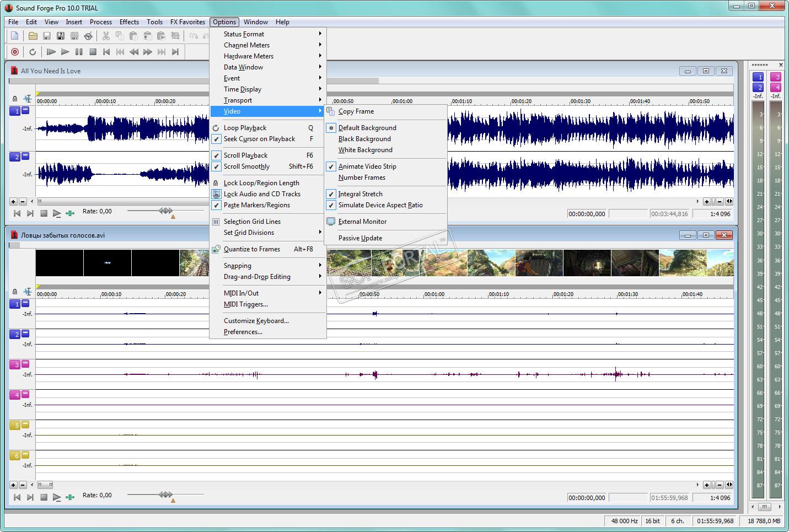Screen dimensions: 789x532
Task: Open Preferences from the Options menu
Action: click(243, 332)
